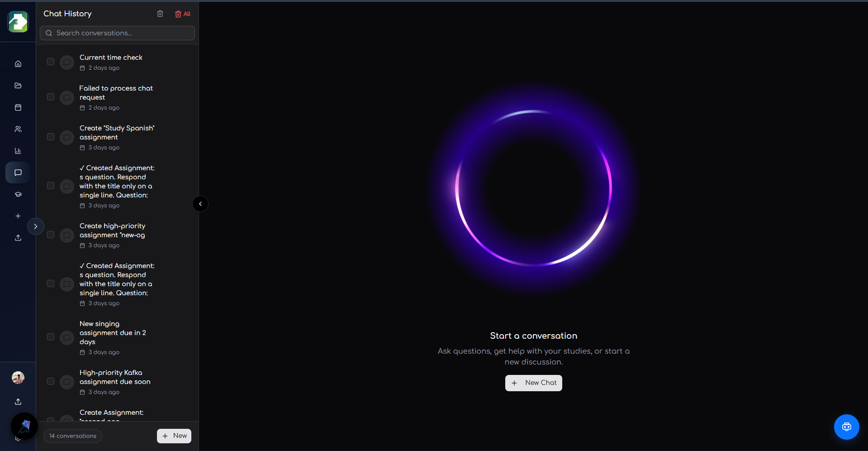Open the people icon in the sidebar
The image size is (868, 451).
[18, 129]
